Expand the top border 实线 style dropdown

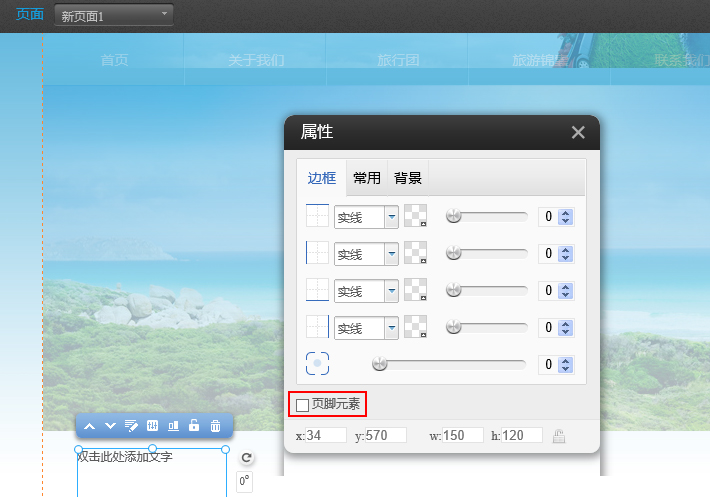392,217
